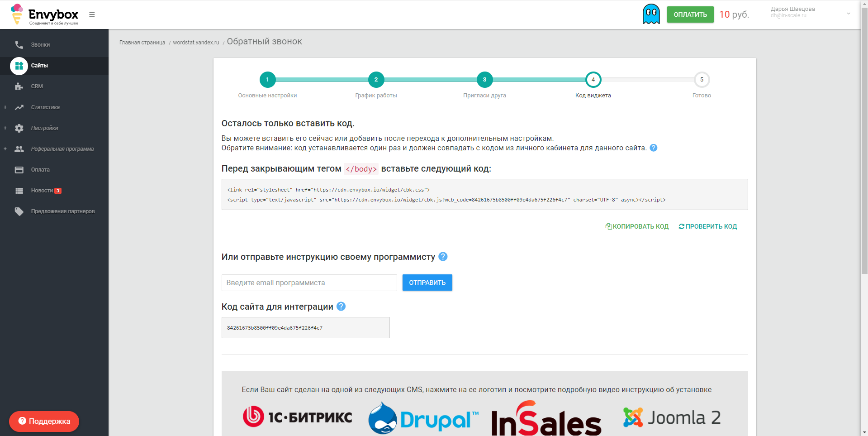Click the Envybox ice cream logo

click(17, 14)
